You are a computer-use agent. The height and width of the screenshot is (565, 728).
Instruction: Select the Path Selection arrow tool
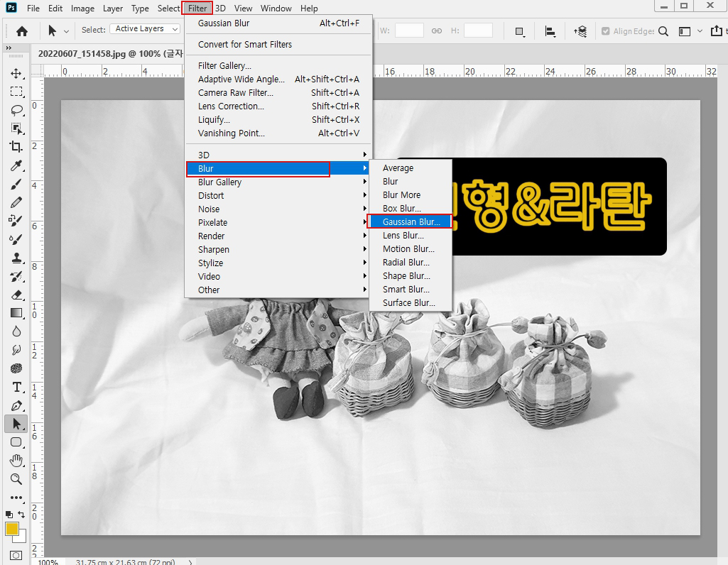[16, 424]
